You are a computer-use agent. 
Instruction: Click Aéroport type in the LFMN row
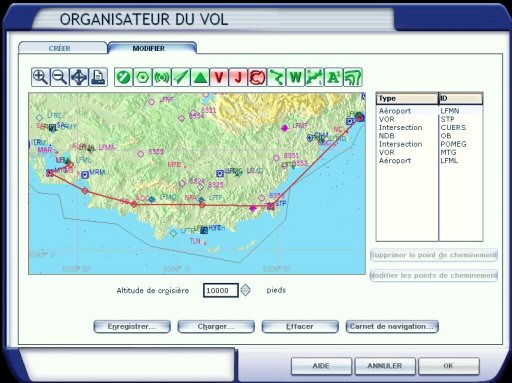395,111
